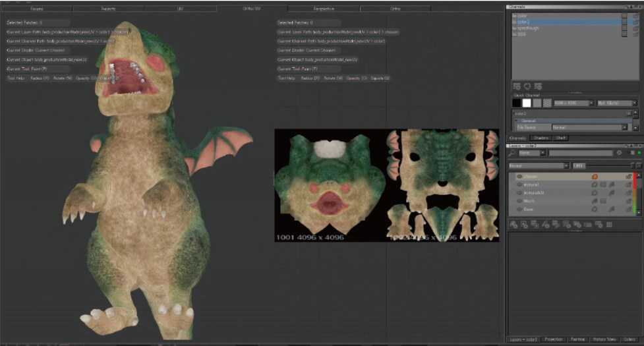Click the red icon beside the green indicator
Screen dimensions: 644x346
633,153
